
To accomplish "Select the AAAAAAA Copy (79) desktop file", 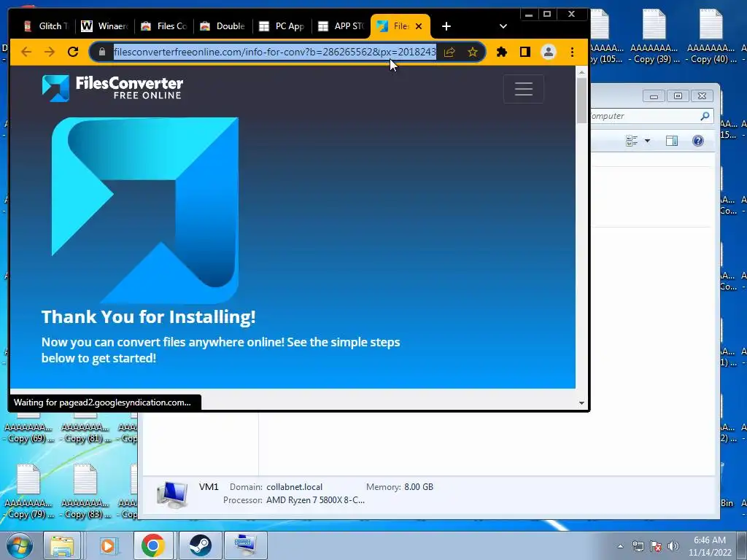I will tap(28, 491).
